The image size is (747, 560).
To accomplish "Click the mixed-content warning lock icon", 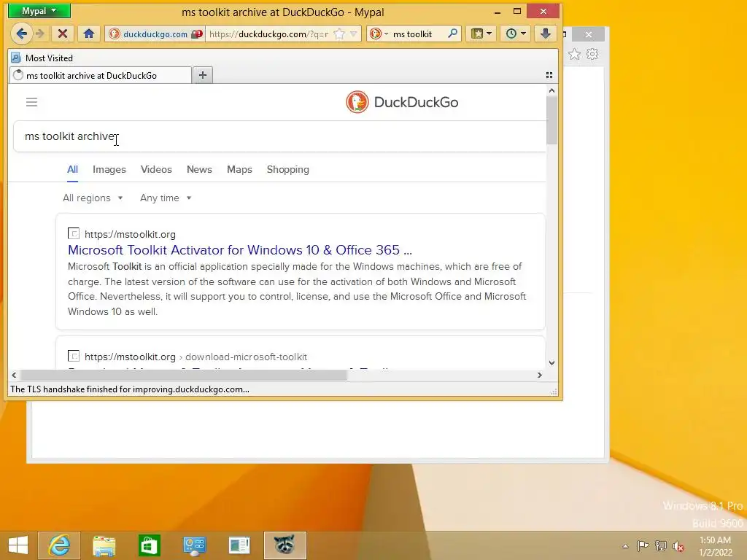I will click(196, 34).
